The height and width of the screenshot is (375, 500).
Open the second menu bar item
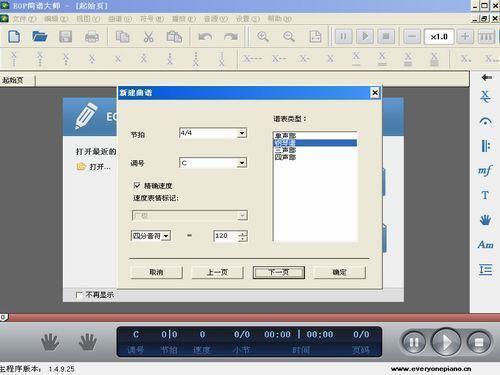point(56,19)
